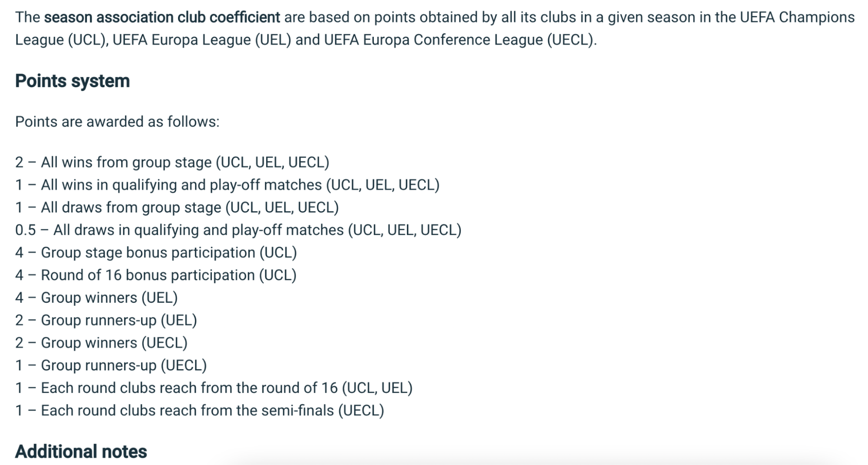
Task: Click 'Each round clubs reach from the semi-finals' line
Action: click(x=200, y=410)
